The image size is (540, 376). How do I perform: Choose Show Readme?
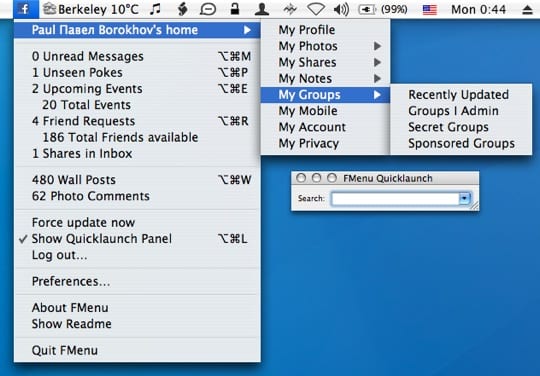point(137,324)
